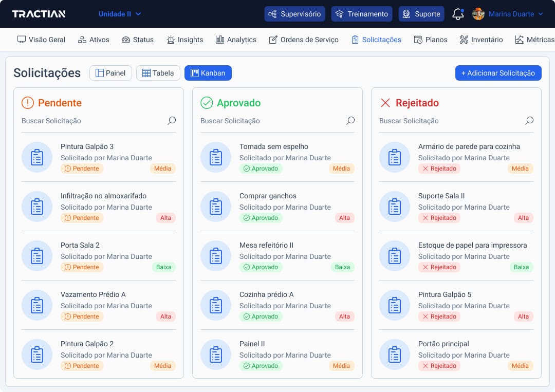Click Adicionar Solicitação button
Viewport: 555px width, 392px height.
[x=498, y=73]
